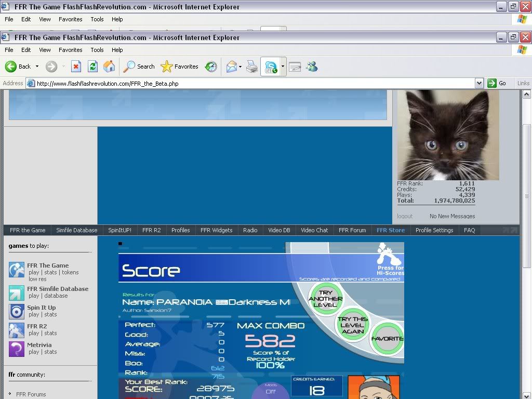
Task: Click the FFR R2 game icon
Action: [x=17, y=330]
